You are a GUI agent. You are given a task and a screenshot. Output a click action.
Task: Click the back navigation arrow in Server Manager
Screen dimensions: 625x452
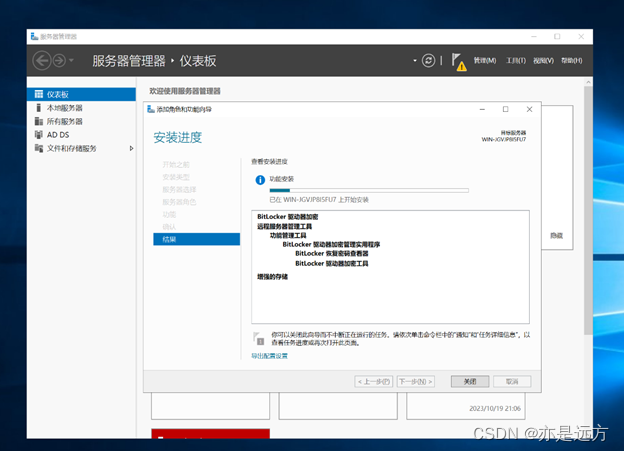(x=42, y=61)
